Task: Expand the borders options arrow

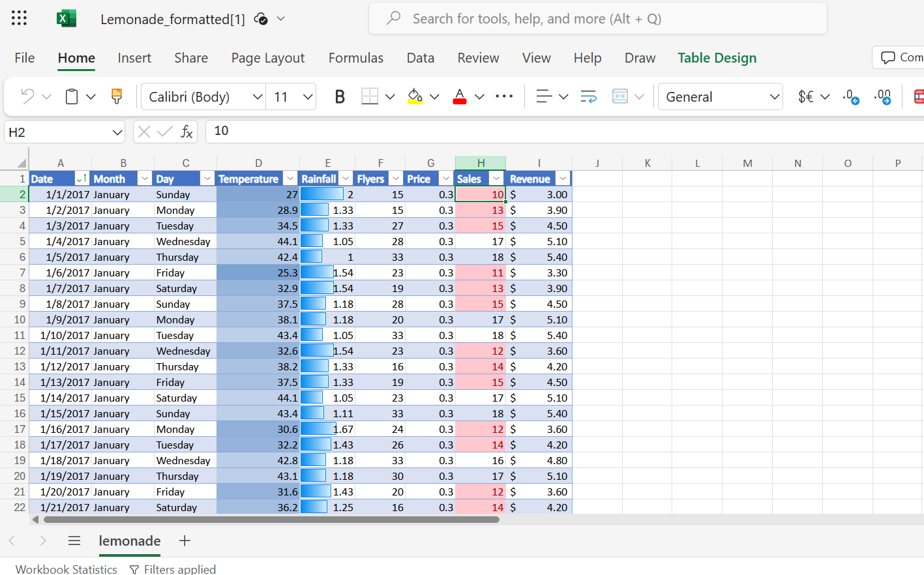Action: (390, 96)
